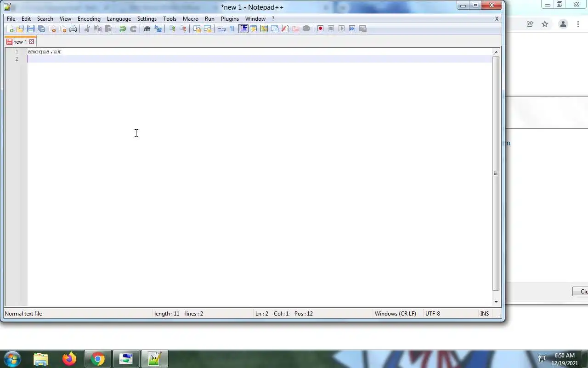The height and width of the screenshot is (368, 588).
Task: Open the Search menu
Action: tap(45, 19)
